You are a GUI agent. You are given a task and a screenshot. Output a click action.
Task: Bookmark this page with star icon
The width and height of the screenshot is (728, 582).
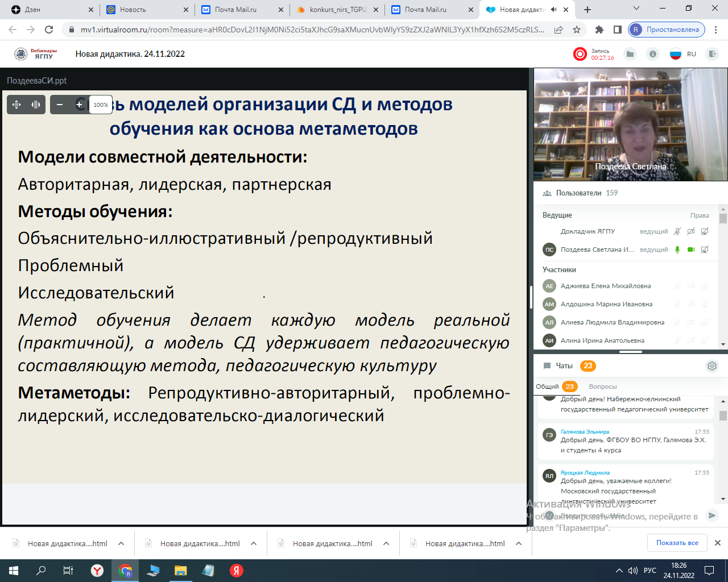tap(577, 30)
